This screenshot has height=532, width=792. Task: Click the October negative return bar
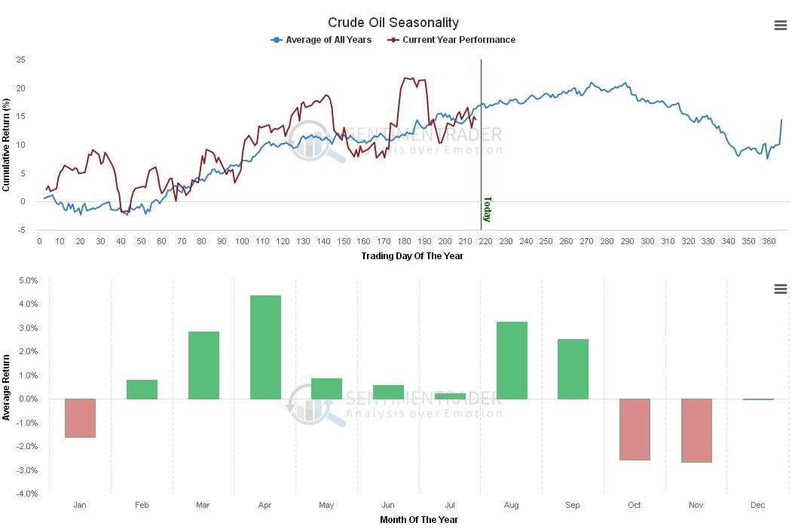tap(635, 429)
